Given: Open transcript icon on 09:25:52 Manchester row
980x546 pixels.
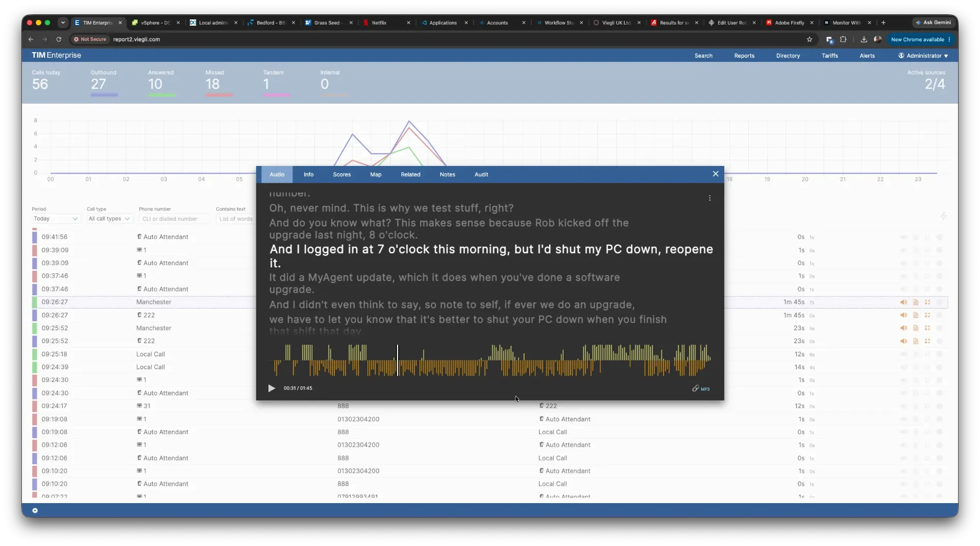Looking at the screenshot, I should tap(916, 328).
